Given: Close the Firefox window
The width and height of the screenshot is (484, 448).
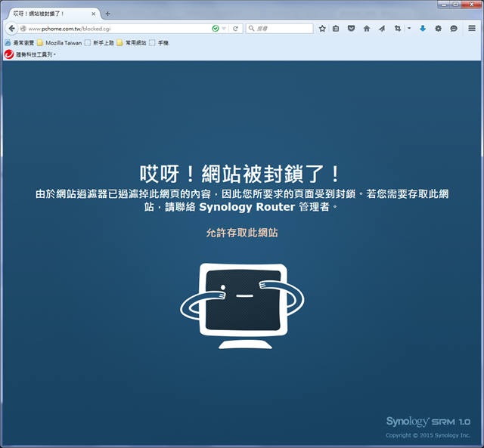Looking at the screenshot, I should point(472,5).
